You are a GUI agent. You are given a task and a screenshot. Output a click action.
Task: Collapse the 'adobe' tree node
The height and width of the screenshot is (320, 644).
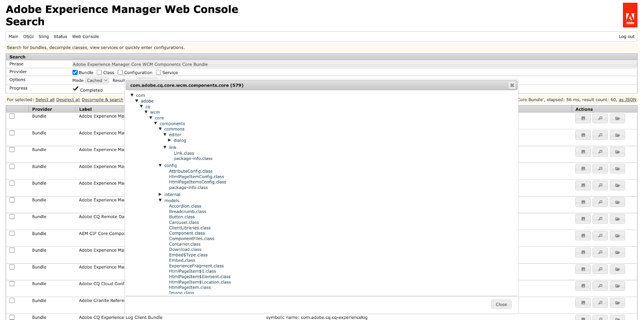(137, 101)
